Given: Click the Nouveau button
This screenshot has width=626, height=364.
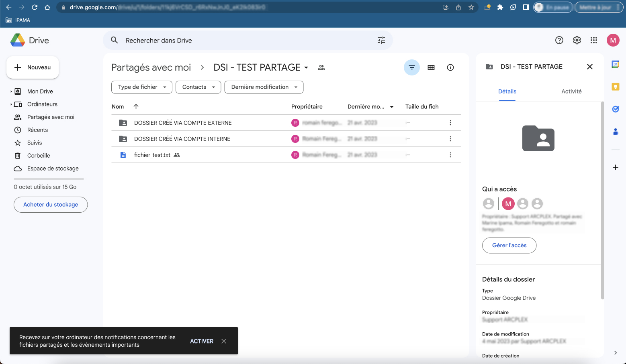Looking at the screenshot, I should (x=33, y=67).
